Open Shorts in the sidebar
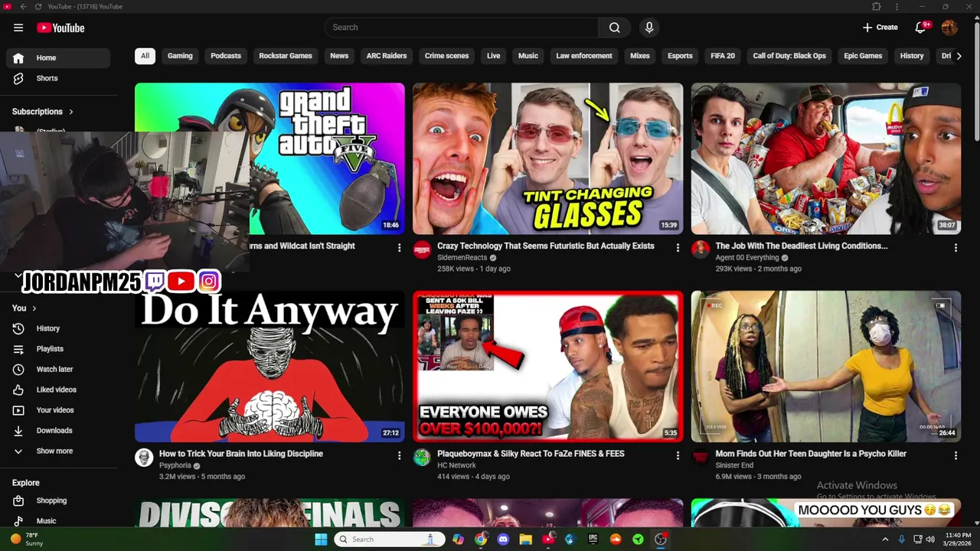The image size is (980, 551). [x=58, y=78]
